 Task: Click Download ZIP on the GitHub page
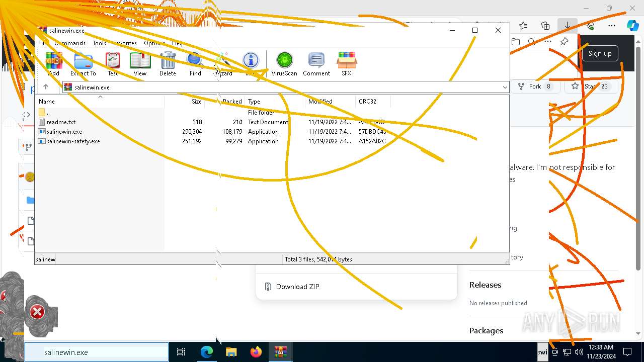tap(297, 287)
